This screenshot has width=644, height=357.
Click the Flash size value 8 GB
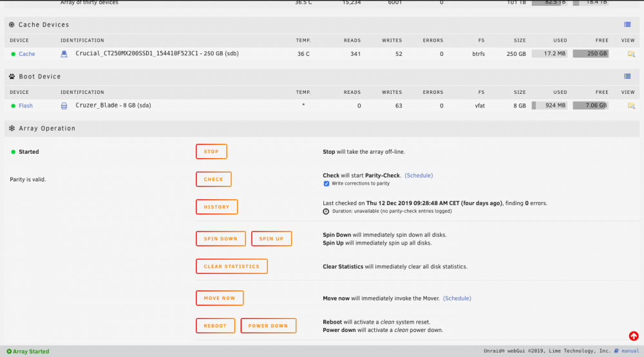click(x=520, y=106)
